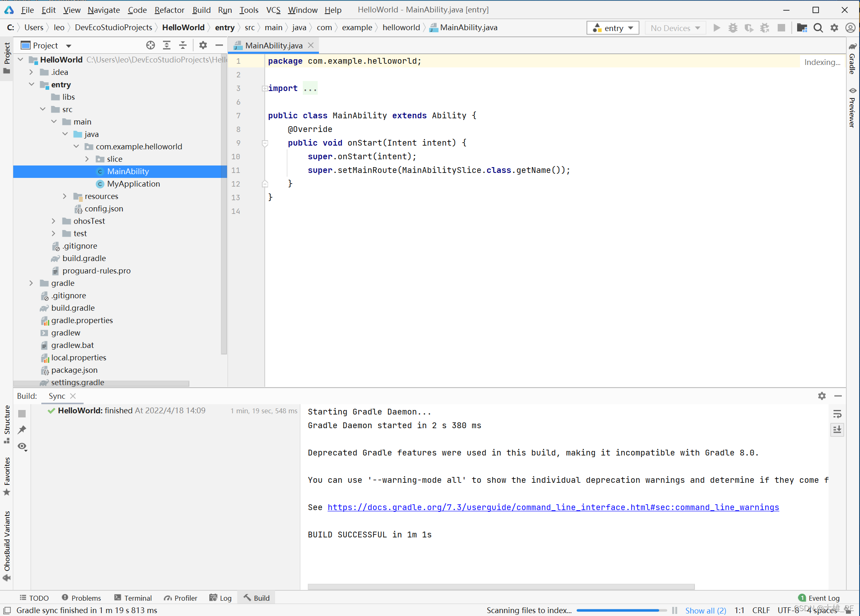Screen dimensions: 860x616
Task: Open project structure folder icon in toolbar
Action: 802,28
